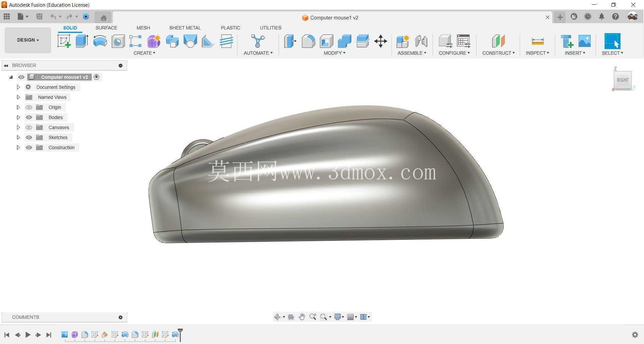This screenshot has width=644, height=344.
Task: Click the Insert Canvas image icon
Action: click(x=584, y=41)
